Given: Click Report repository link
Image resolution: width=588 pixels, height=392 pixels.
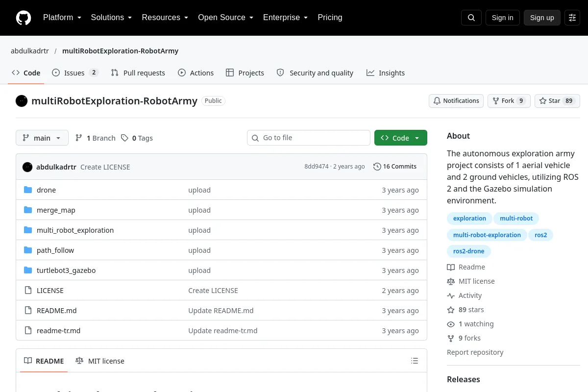Looking at the screenshot, I should [x=475, y=352].
